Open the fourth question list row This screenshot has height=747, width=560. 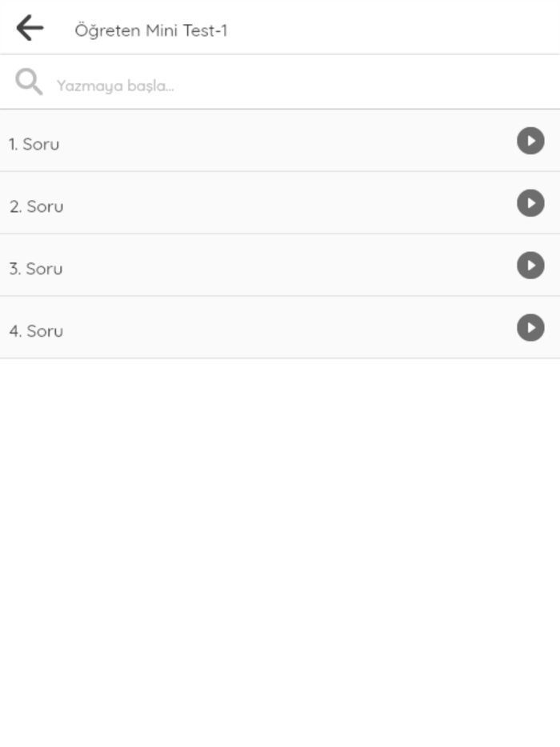pyautogui.click(x=264, y=328)
